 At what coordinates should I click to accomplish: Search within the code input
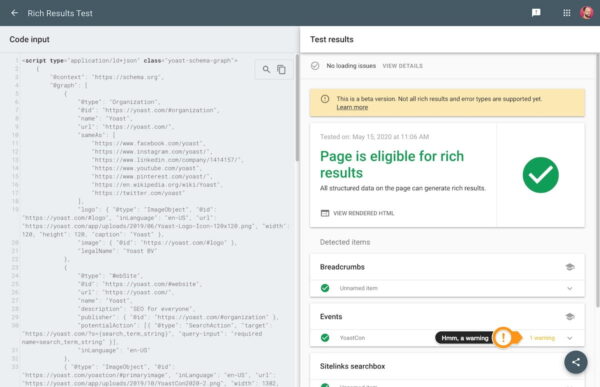(x=266, y=69)
